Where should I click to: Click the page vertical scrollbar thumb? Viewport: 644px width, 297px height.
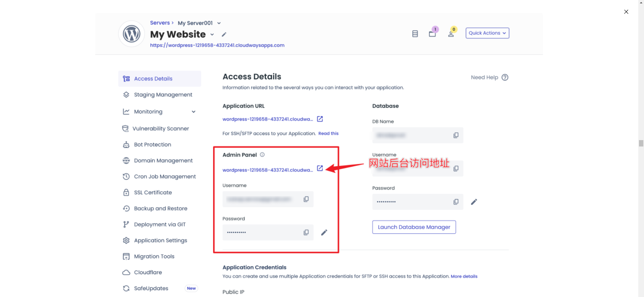pyautogui.click(x=641, y=143)
